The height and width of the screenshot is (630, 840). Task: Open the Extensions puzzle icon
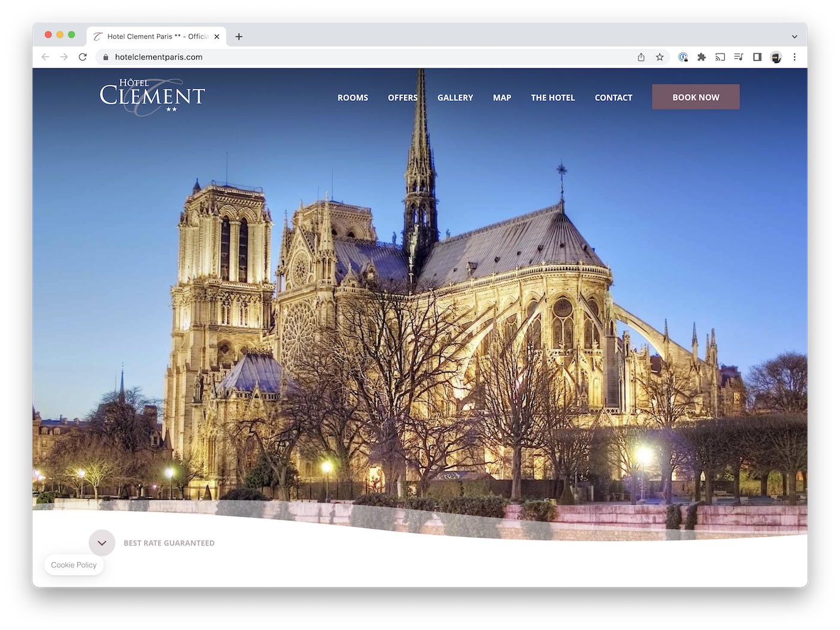701,57
